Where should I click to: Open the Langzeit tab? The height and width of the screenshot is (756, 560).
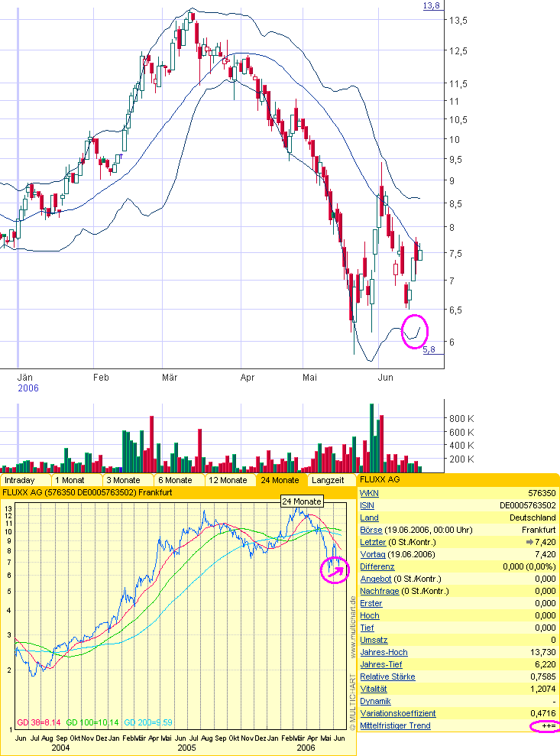click(x=332, y=480)
